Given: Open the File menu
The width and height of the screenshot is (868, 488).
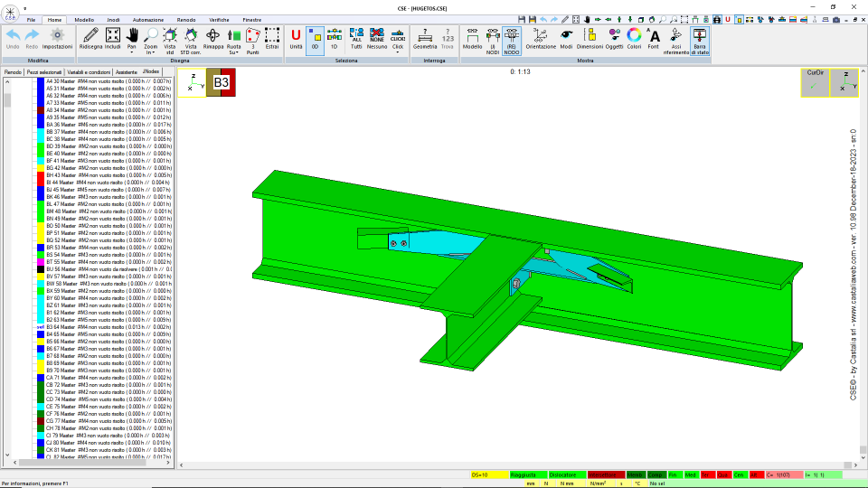Looking at the screenshot, I should 31,20.
